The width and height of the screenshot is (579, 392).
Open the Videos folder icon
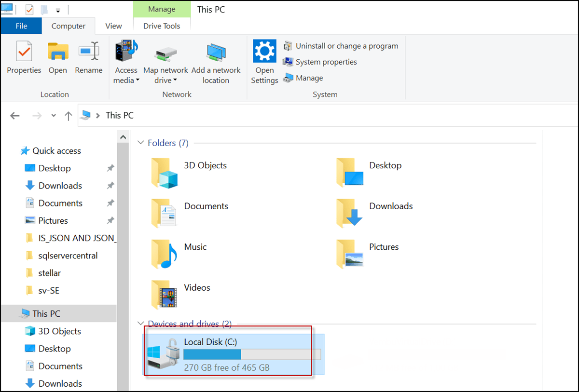coord(165,294)
